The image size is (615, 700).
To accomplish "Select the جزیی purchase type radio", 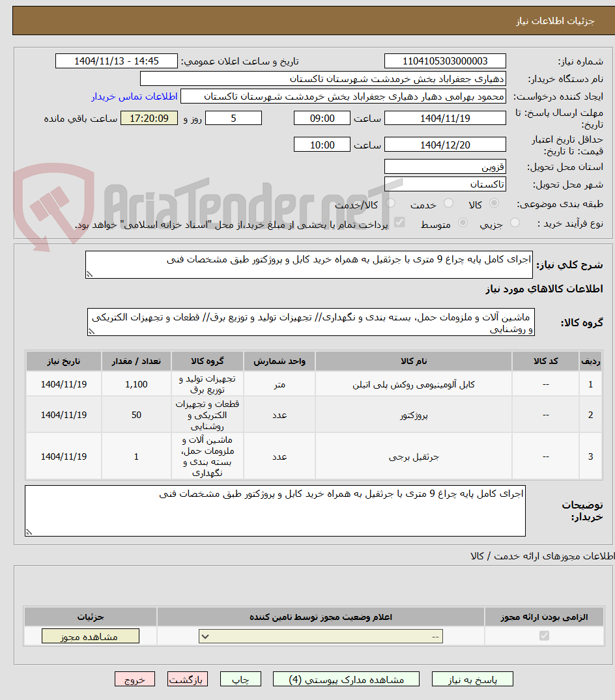I will coord(515,222).
